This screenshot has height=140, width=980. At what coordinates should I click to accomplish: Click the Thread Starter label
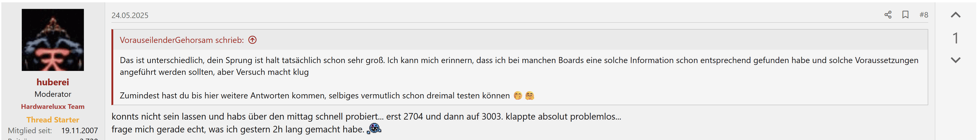[53, 120]
